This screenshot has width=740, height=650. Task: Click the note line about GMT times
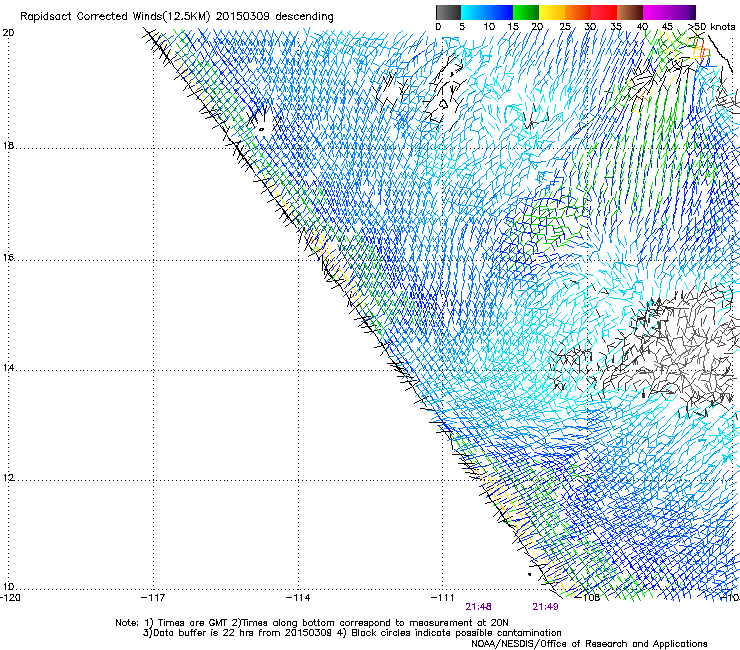312,623
